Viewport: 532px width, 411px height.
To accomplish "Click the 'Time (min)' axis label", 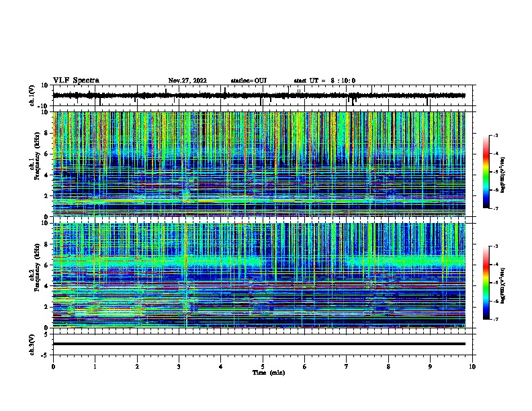I will click(x=269, y=373).
